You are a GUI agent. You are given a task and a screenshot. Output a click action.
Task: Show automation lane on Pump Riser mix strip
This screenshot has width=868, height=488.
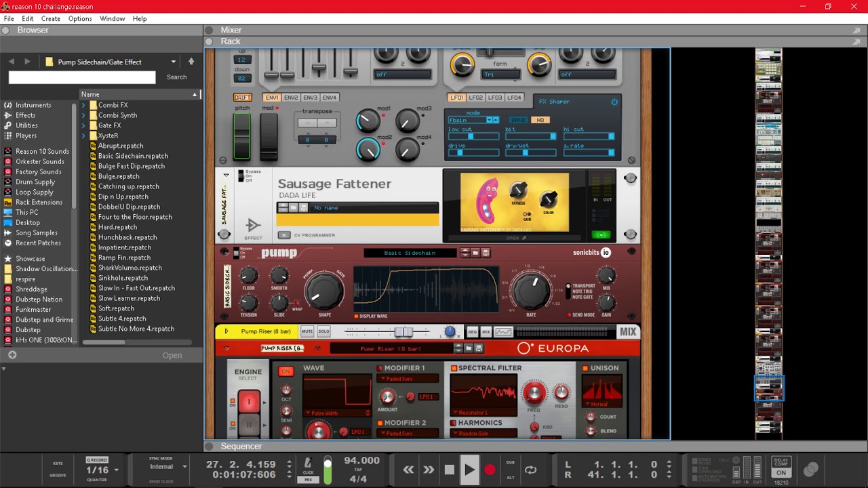click(x=503, y=331)
